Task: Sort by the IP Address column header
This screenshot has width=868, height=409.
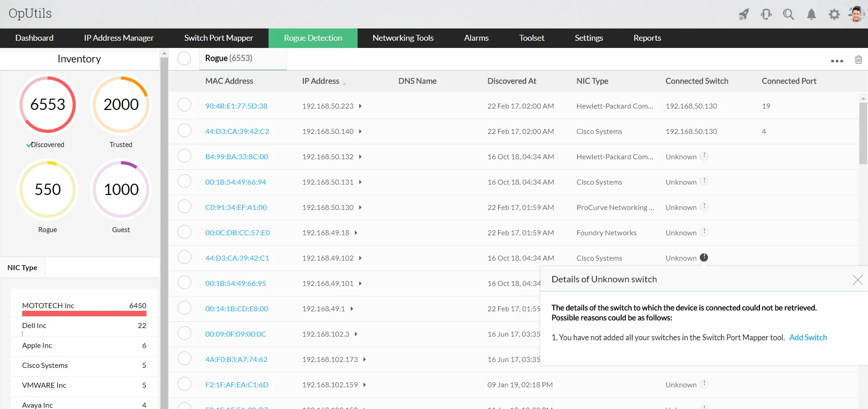Action: (x=321, y=81)
